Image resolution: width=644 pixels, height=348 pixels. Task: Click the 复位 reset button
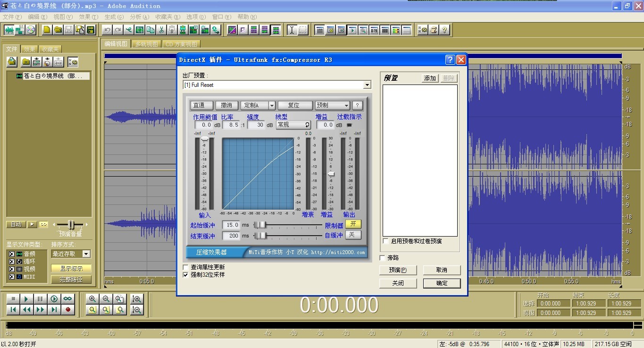pos(295,105)
